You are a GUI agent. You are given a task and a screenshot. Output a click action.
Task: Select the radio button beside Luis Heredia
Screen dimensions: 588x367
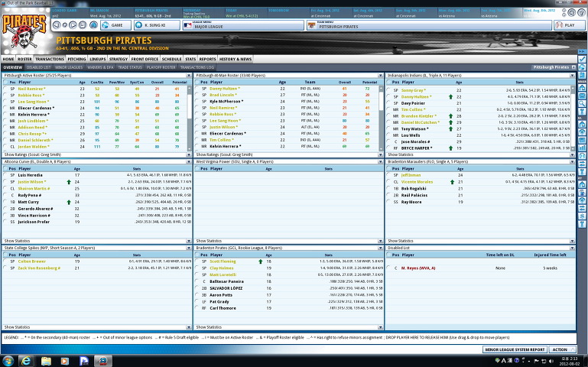5,175
